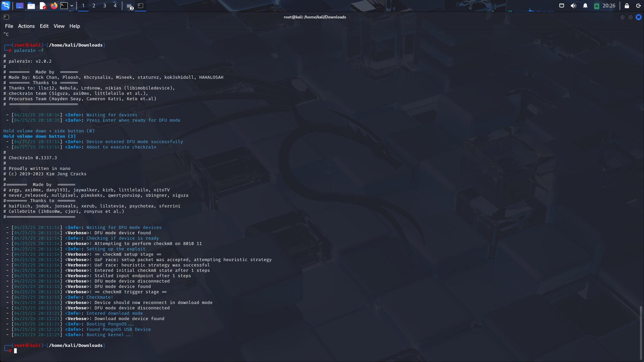Click 'Hold volume down button (3)' text
Image resolution: width=644 pixels, height=362 pixels.
pos(40,136)
